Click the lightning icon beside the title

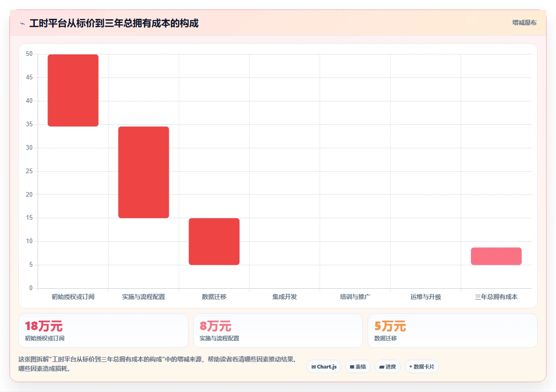[x=23, y=24]
